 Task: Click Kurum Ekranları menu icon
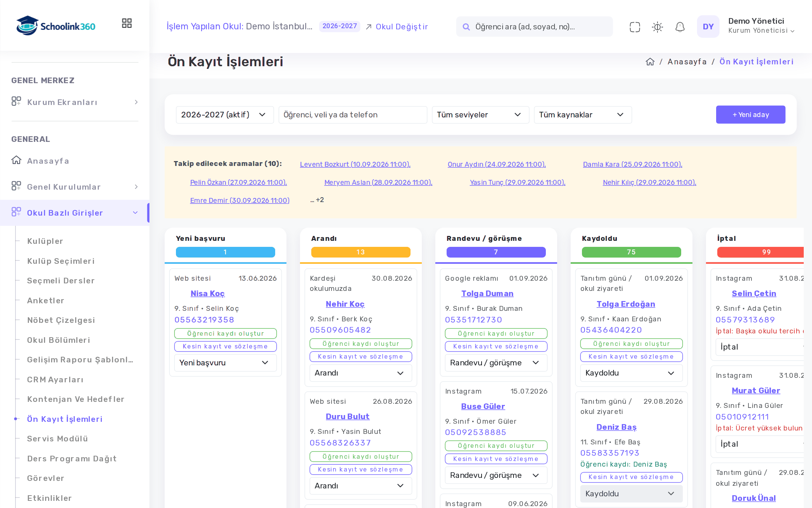click(x=16, y=102)
